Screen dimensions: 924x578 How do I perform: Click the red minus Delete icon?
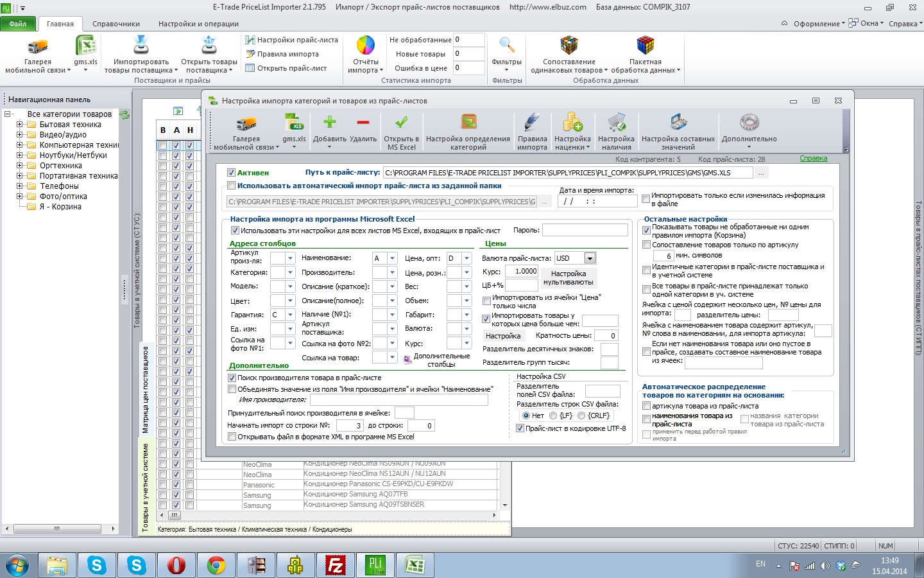pos(363,123)
